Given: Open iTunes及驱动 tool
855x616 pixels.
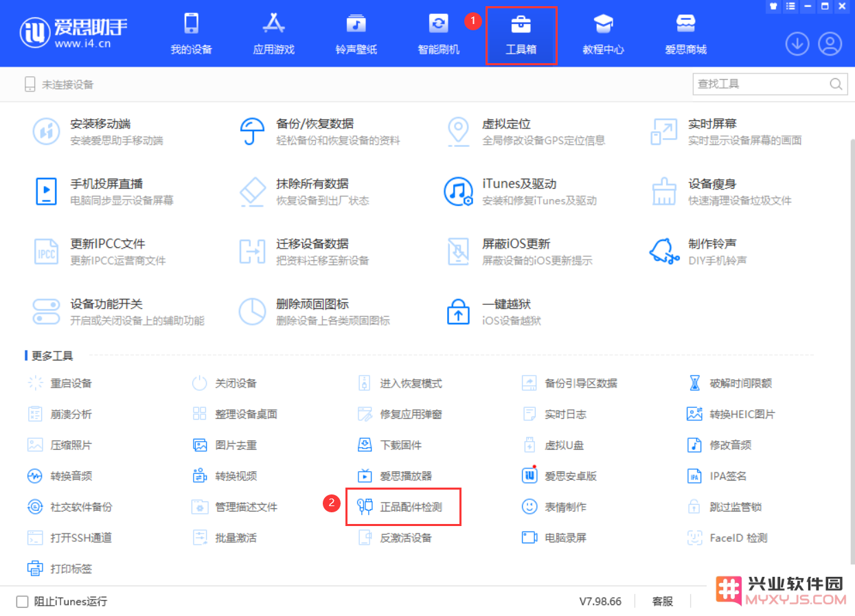Looking at the screenshot, I should click(x=521, y=192).
